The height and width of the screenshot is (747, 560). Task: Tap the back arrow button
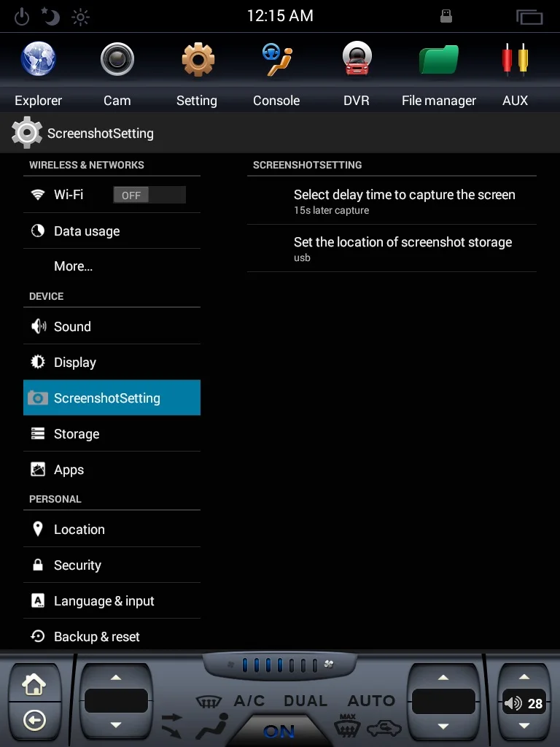click(x=34, y=721)
